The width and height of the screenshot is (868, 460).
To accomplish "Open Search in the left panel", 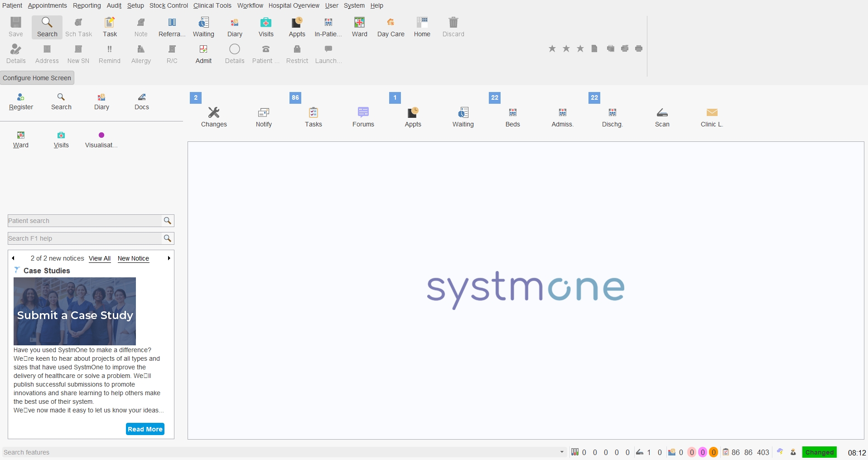I will (61, 101).
